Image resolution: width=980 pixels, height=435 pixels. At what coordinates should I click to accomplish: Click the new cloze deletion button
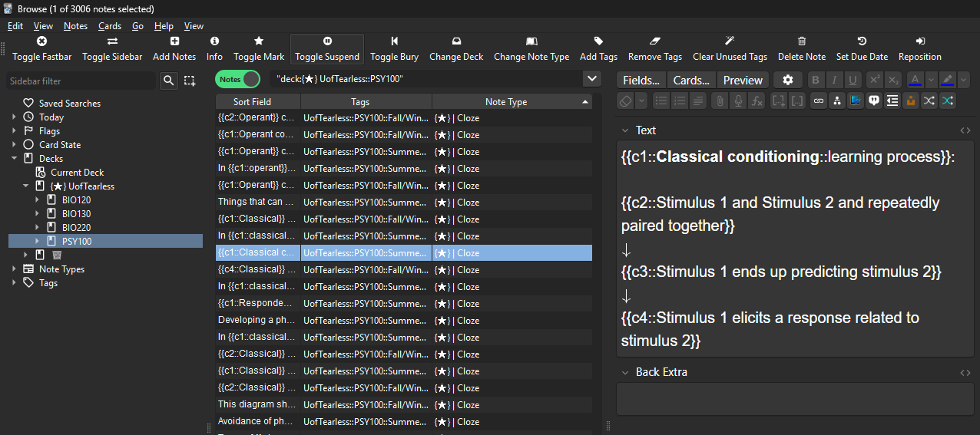click(778, 101)
